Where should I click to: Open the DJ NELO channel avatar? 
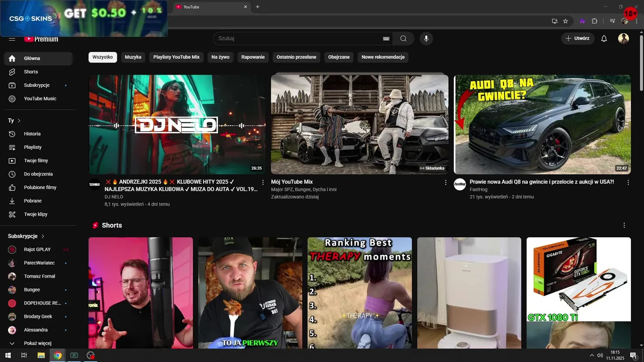point(95,184)
